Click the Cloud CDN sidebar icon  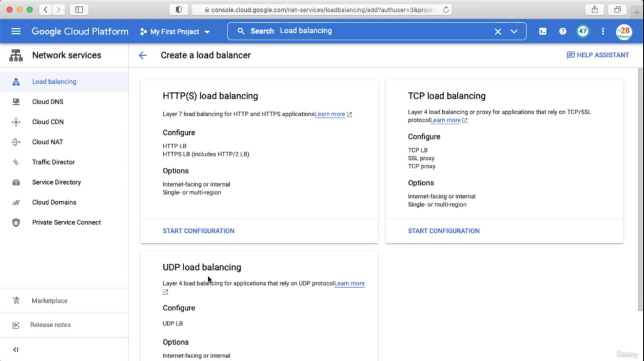click(16, 122)
